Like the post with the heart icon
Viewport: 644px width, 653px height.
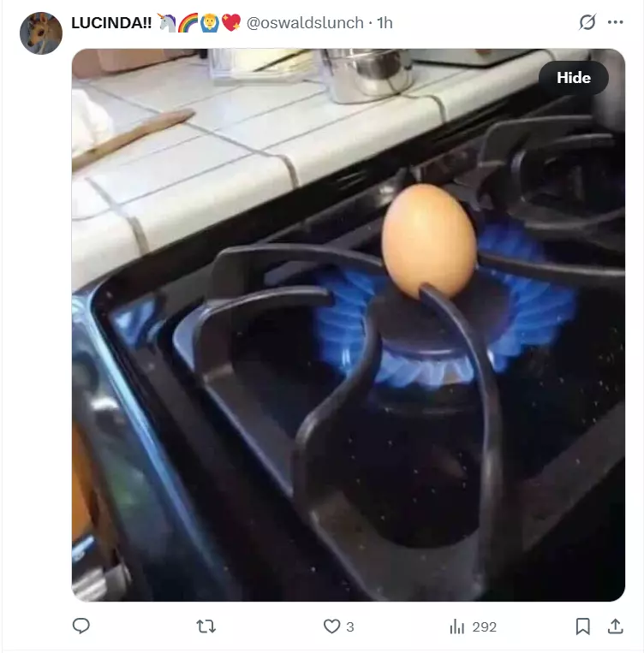tap(331, 626)
